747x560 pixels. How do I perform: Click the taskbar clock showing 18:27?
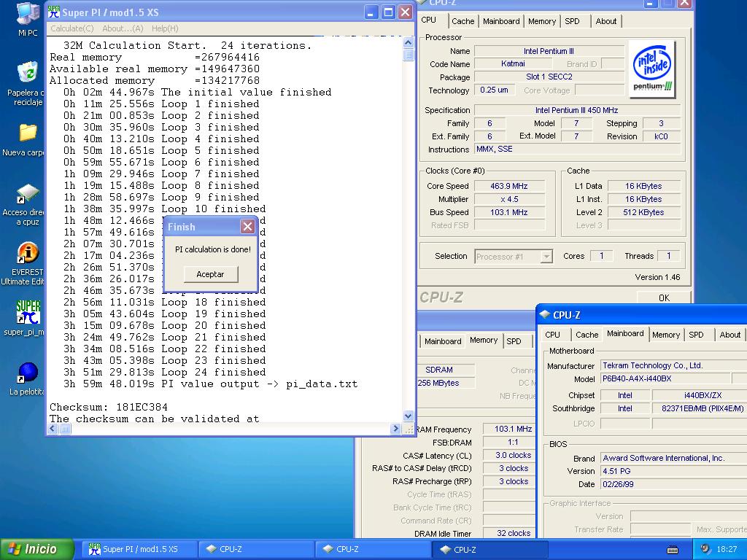click(727, 550)
